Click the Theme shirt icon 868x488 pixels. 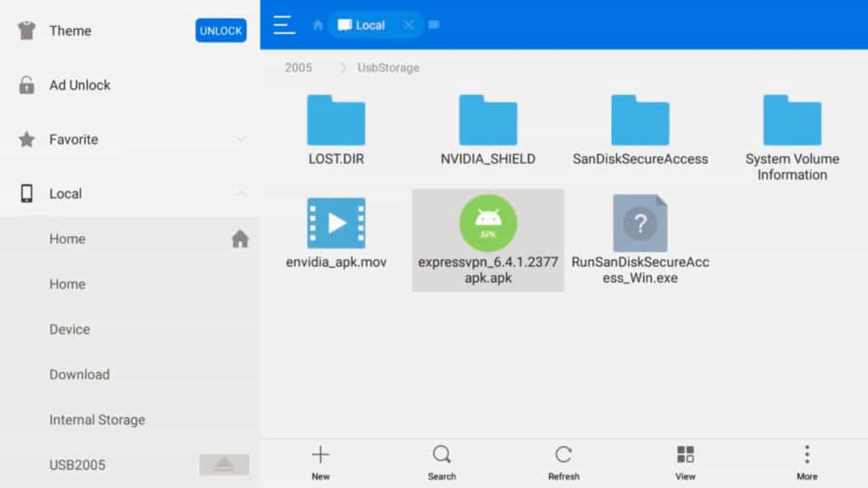pyautogui.click(x=26, y=30)
